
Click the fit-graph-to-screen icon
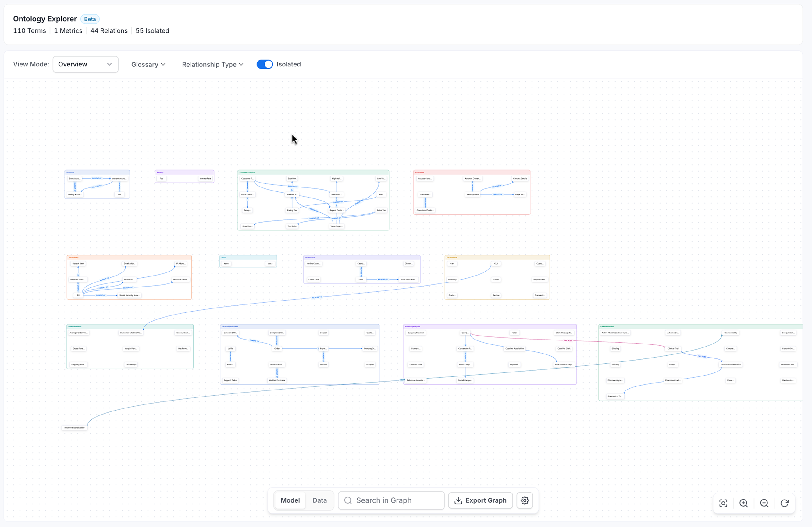tap(723, 503)
